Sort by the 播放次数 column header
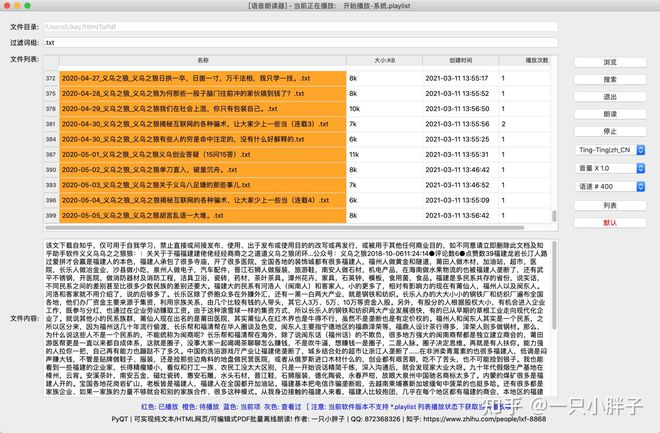The width and height of the screenshot is (660, 433). [524, 61]
